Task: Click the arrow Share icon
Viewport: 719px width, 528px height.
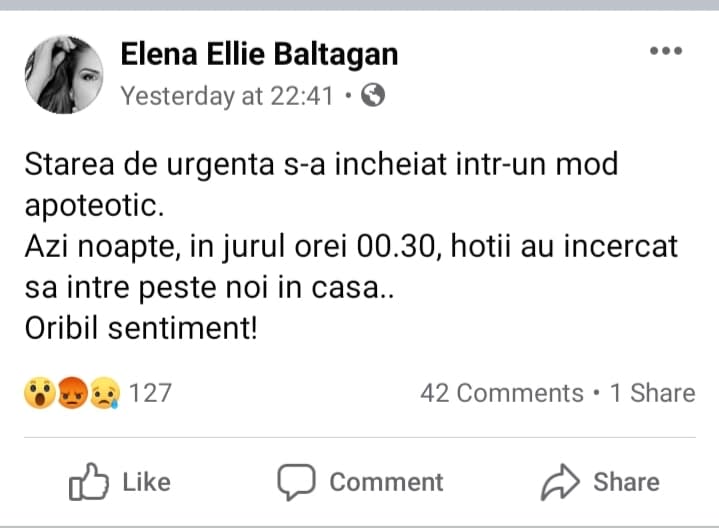Action: click(561, 482)
